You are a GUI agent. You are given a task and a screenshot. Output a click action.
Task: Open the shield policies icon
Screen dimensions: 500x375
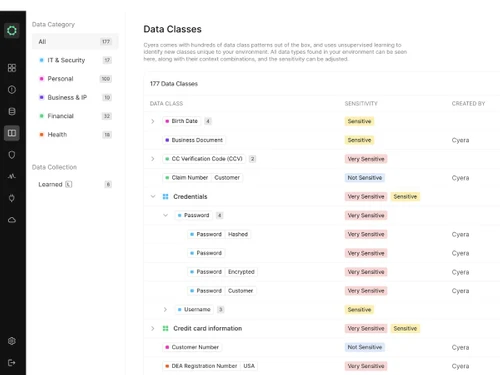[x=12, y=155]
